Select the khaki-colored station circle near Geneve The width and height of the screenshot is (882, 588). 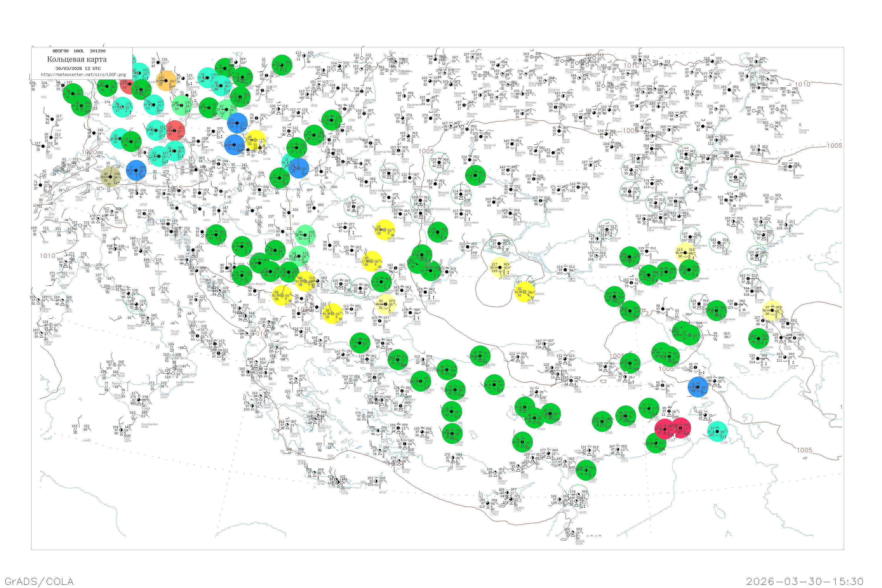[111, 177]
